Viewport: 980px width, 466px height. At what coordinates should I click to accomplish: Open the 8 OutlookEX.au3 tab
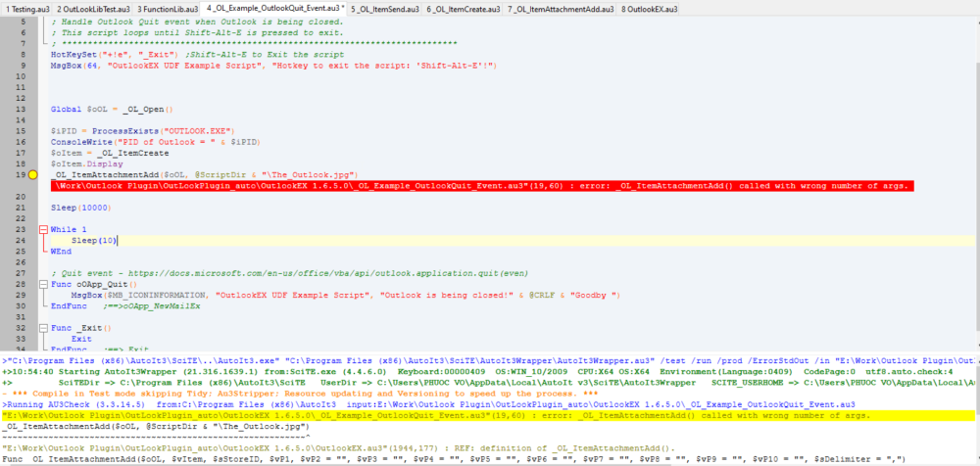click(x=649, y=9)
